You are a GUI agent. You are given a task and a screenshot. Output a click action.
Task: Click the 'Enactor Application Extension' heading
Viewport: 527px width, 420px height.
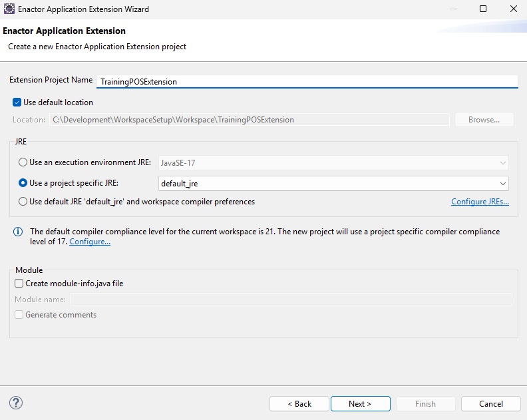click(64, 31)
